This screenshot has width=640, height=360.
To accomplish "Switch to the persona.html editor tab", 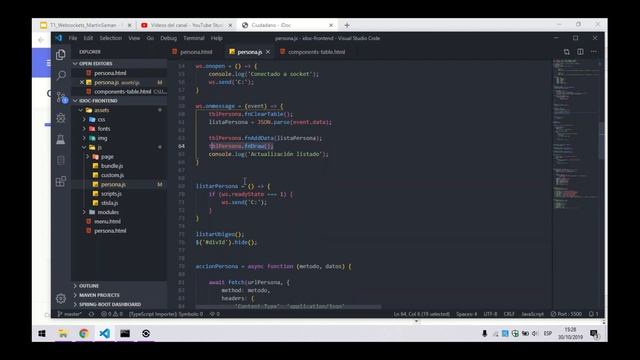I will point(196,52).
